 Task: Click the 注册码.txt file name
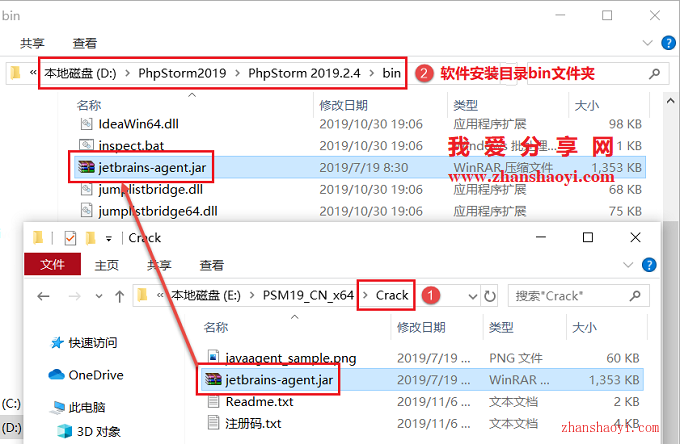tap(253, 423)
